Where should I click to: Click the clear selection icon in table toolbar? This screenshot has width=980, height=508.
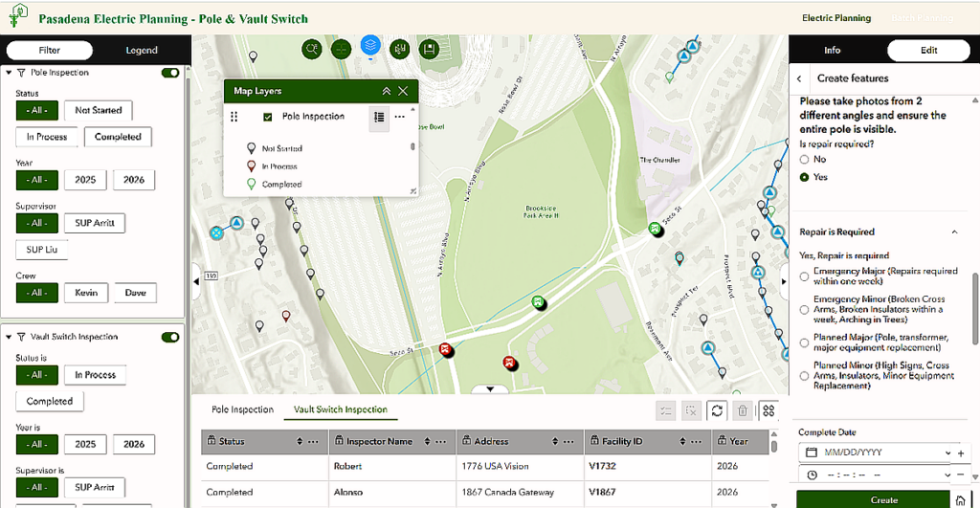click(691, 410)
